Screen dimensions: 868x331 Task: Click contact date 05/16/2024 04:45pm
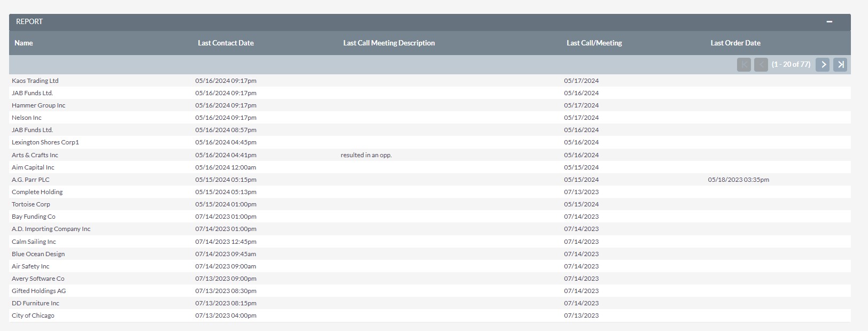(226, 142)
